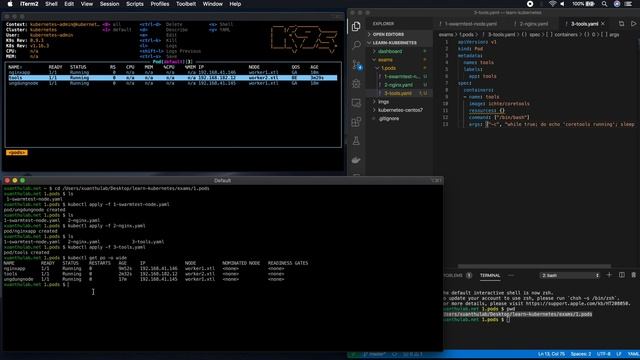This screenshot has height=360, width=640.
Task: Collapse the 1.pods folder in Explorer
Action: coord(388,68)
